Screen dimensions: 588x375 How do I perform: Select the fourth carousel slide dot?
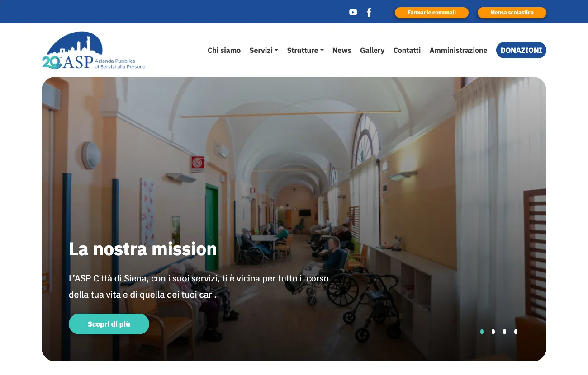pyautogui.click(x=516, y=332)
